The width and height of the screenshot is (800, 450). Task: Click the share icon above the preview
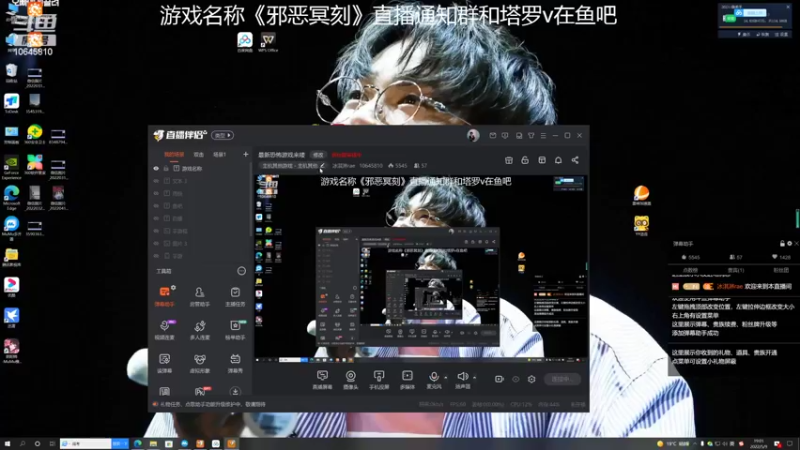click(575, 160)
